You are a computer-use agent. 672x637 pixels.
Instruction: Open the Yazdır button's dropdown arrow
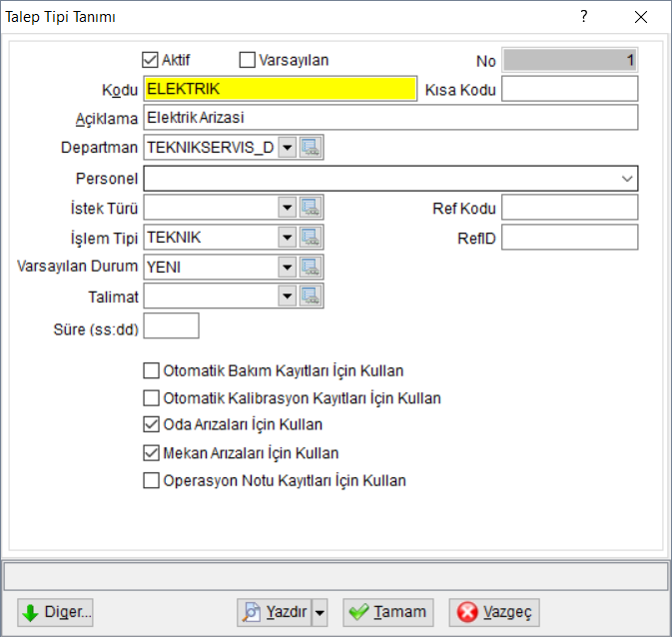(x=320, y=613)
